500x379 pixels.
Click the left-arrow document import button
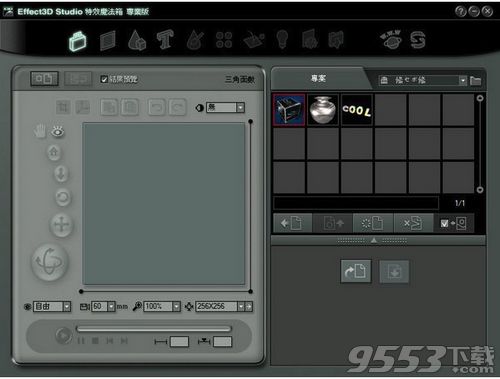pos(292,223)
